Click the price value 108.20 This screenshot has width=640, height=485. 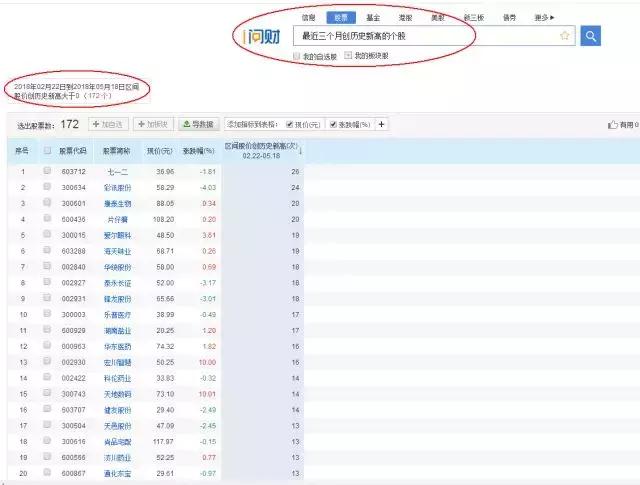click(x=163, y=220)
